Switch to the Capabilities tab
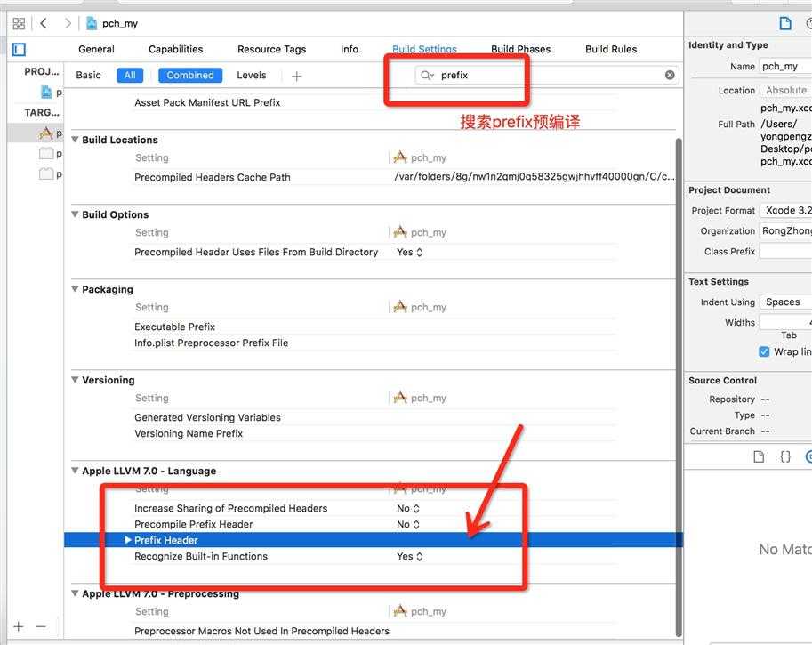This screenshot has height=645, width=812. point(175,49)
